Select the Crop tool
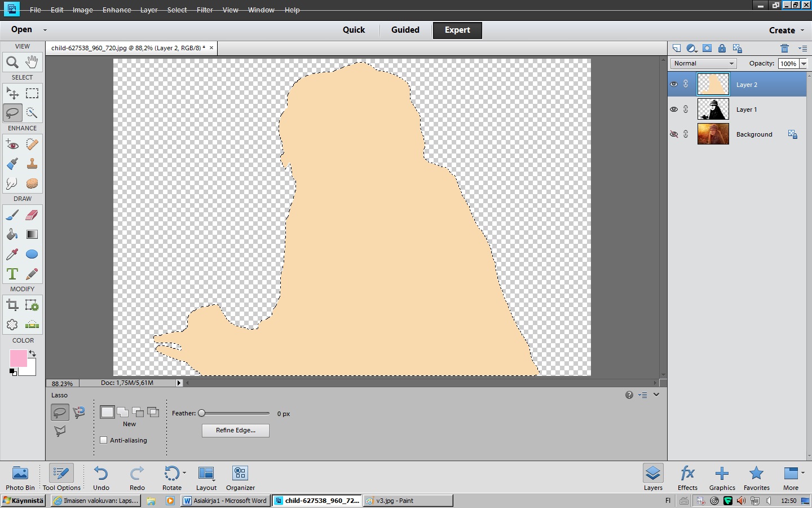Screen dimensions: 812x508 click(12, 305)
